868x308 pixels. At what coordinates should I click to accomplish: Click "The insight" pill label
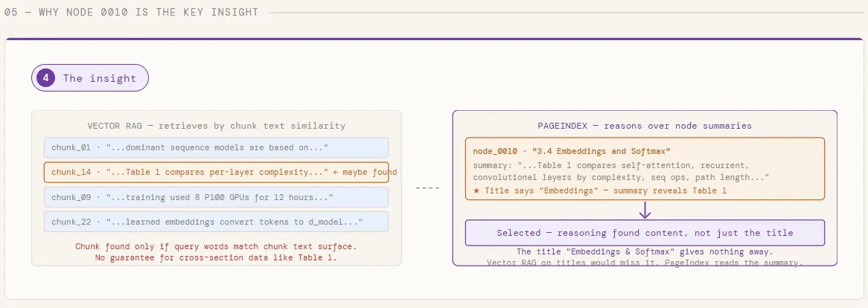(100, 78)
